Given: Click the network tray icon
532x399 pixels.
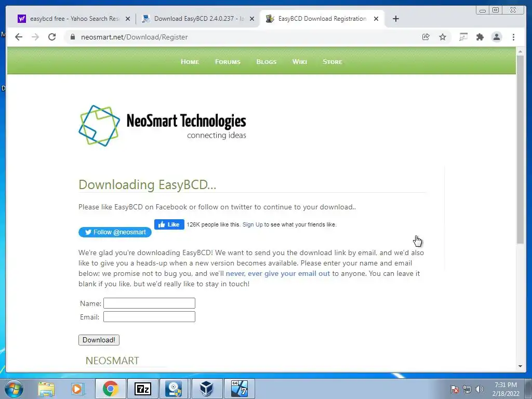Looking at the screenshot, I should (467, 389).
